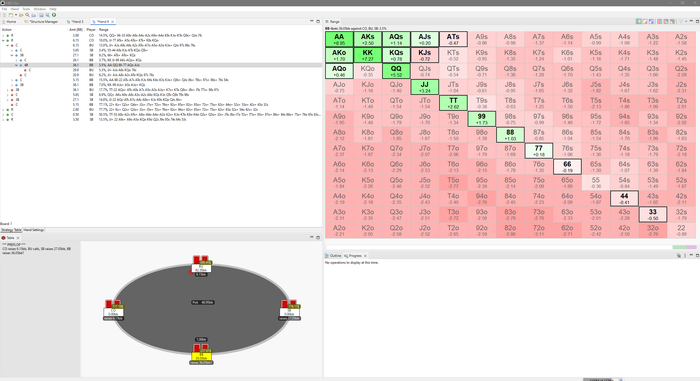Open the Structure Manager tab
This screenshot has height=381, width=700.
tap(42, 21)
